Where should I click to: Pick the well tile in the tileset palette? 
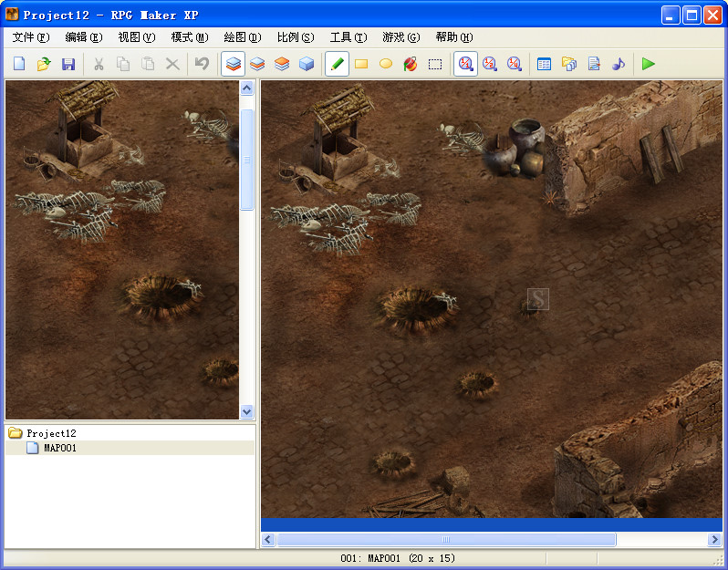point(81,128)
